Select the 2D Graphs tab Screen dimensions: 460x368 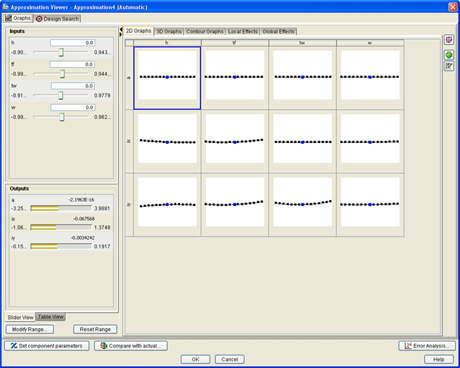point(138,31)
